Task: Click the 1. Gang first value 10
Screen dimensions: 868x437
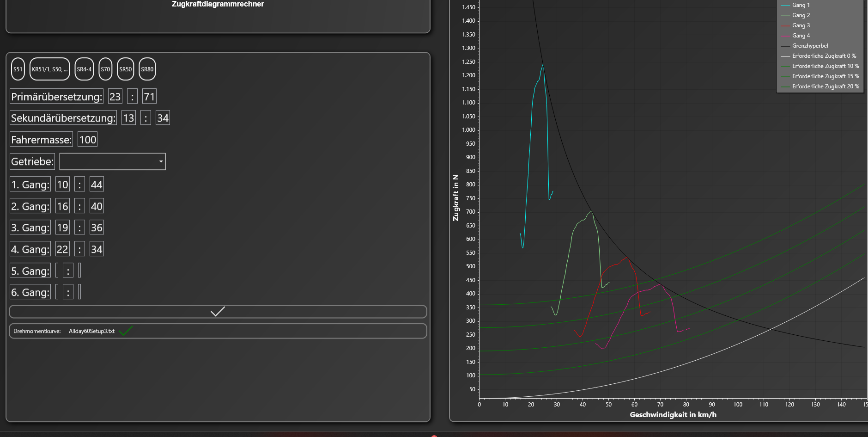Action: (x=62, y=185)
